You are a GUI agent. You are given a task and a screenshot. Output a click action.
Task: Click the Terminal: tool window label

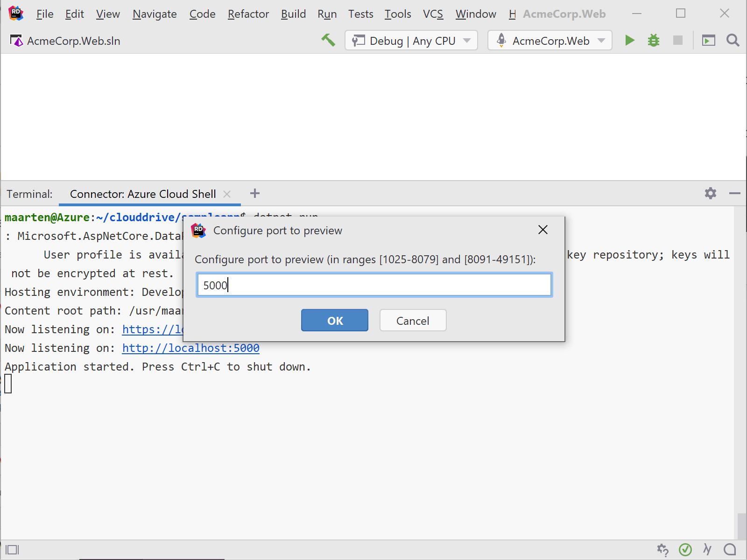pyautogui.click(x=29, y=194)
